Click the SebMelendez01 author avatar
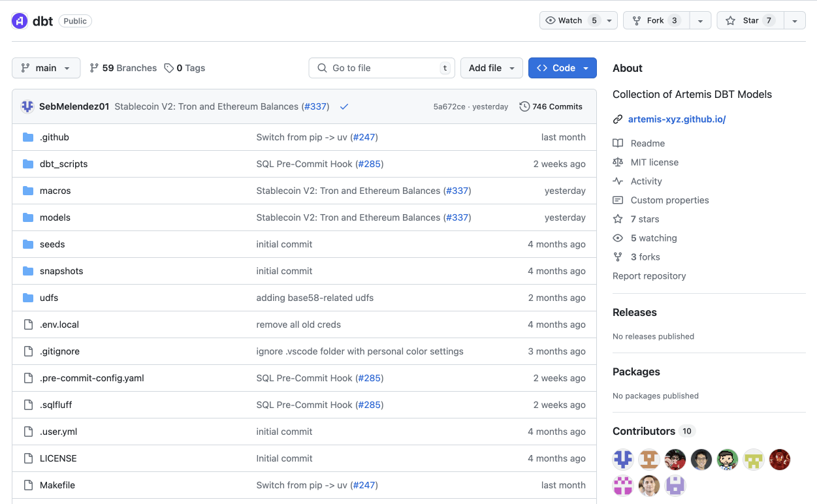Viewport: 817px width, 504px height. coord(27,106)
